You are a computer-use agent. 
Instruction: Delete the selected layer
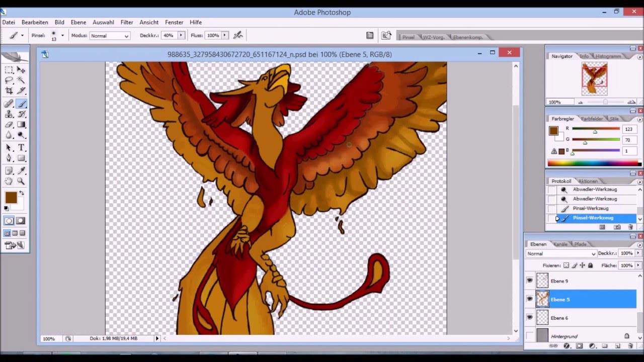pos(630,346)
